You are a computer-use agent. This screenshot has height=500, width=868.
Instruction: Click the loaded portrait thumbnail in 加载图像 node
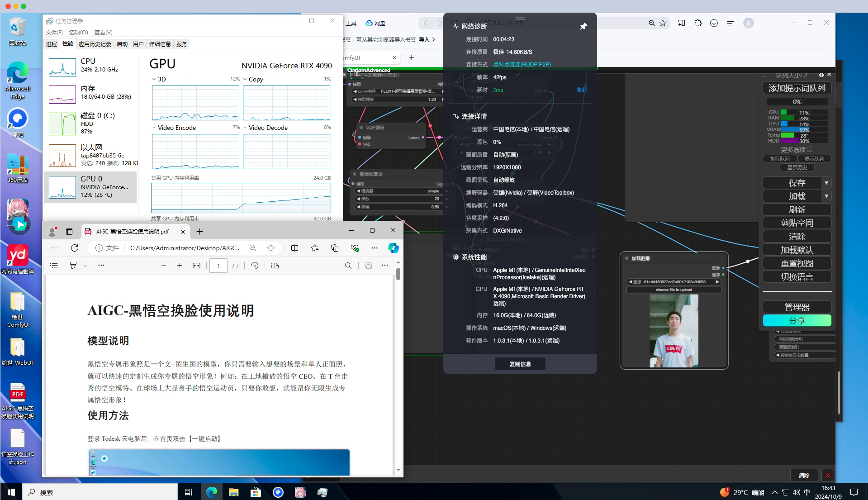click(674, 330)
